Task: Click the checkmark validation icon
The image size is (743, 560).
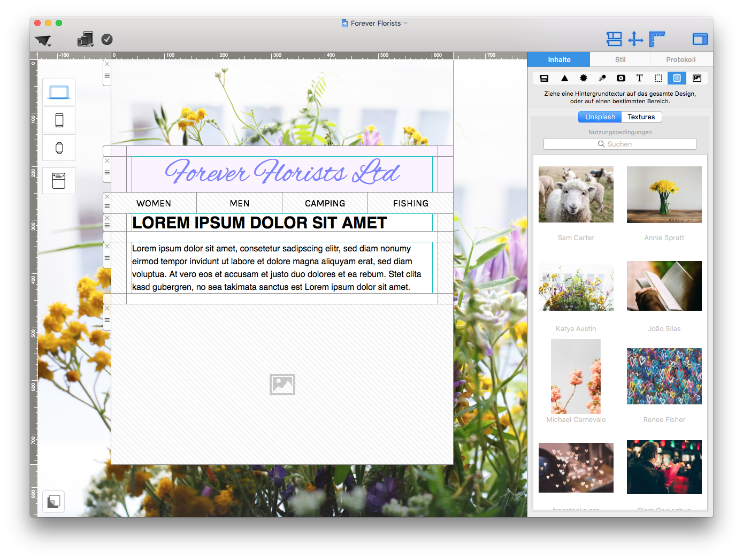Action: 107,39
